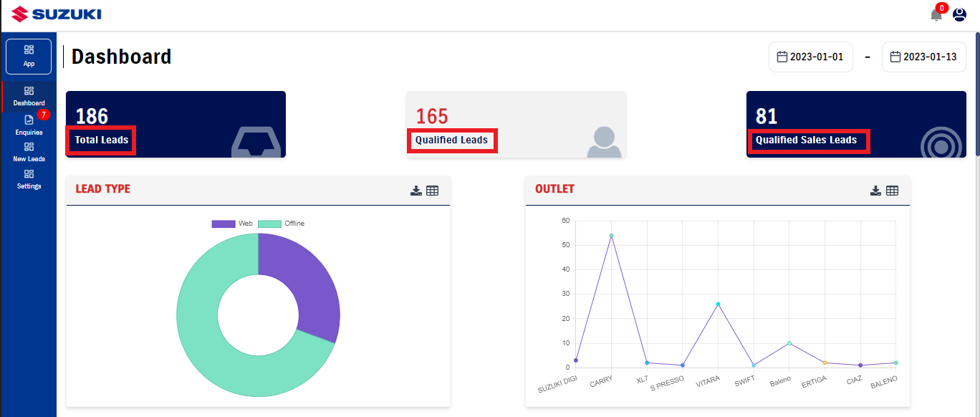980x417 pixels.
Task: Open the user profile icon
Action: 959,15
